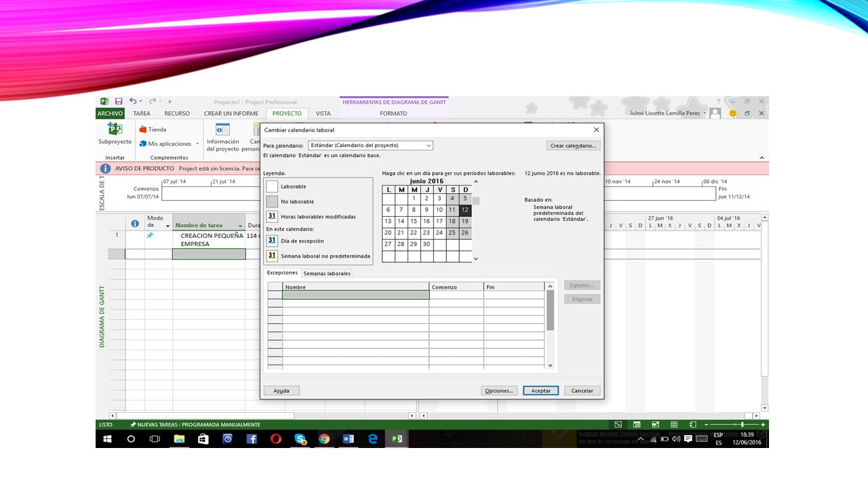
Task: Select the Semanas laborales tab
Action: point(327,273)
